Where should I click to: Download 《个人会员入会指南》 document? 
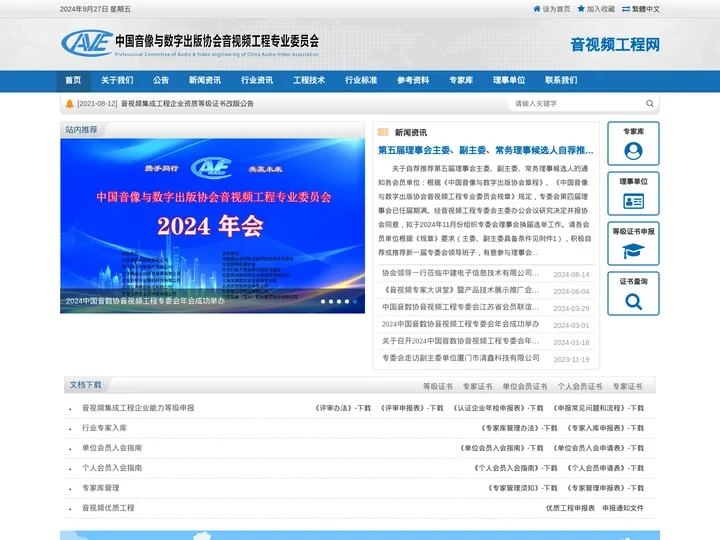tap(515, 468)
